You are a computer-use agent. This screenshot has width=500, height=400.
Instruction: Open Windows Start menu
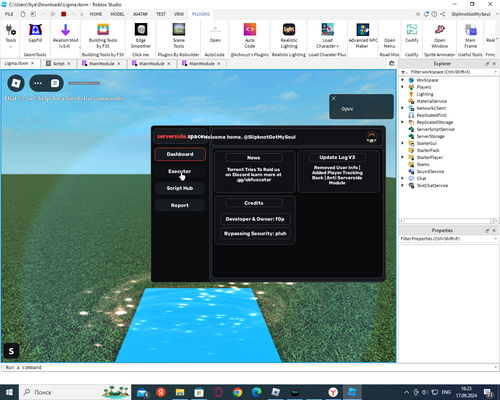click(9, 392)
